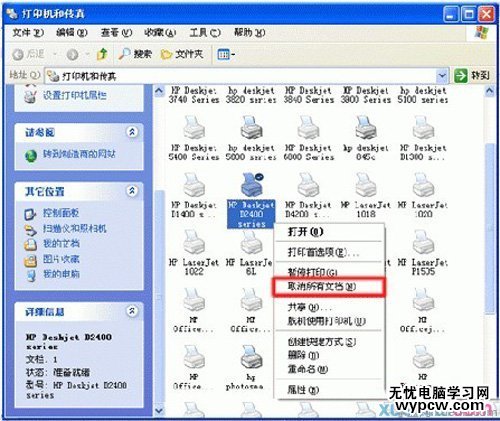
Task: Click the Forward navigation arrow icon
Action: click(x=72, y=54)
